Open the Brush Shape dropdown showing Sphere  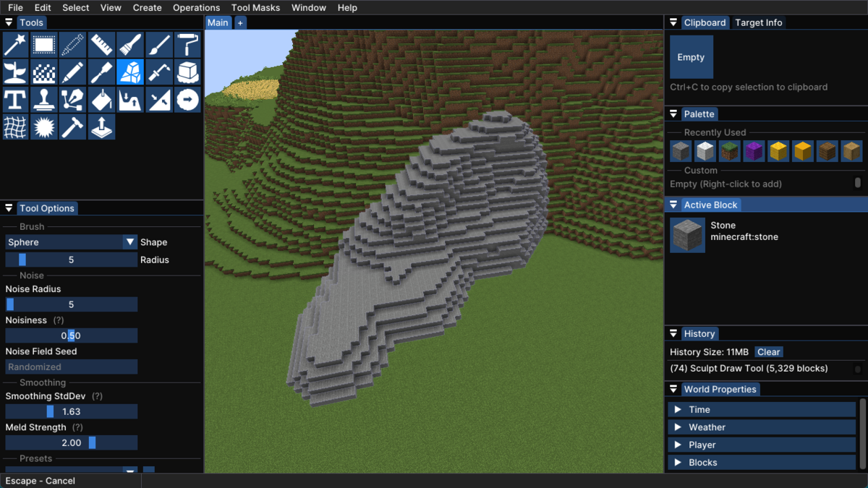[70, 241]
